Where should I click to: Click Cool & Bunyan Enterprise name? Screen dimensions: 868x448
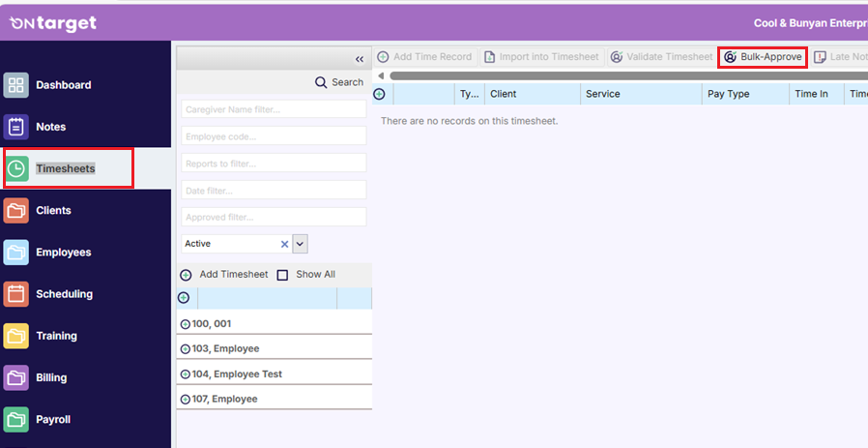point(810,23)
